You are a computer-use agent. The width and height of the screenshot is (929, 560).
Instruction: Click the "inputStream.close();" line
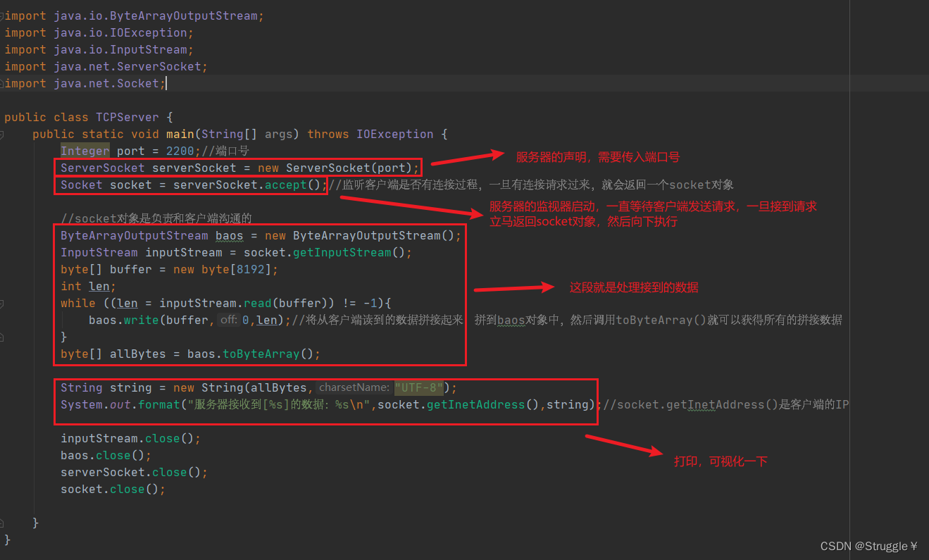pyautogui.click(x=130, y=438)
